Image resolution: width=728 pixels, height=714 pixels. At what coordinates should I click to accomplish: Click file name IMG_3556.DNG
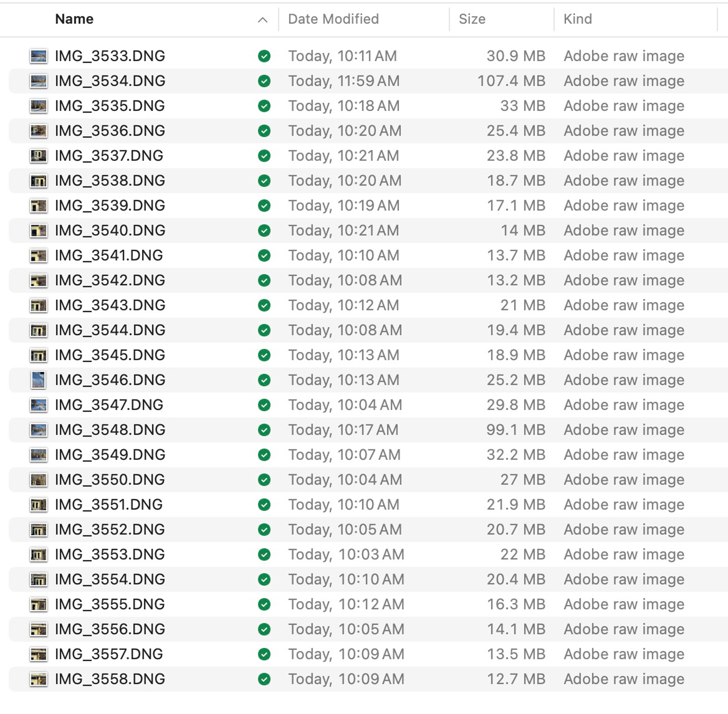110,629
